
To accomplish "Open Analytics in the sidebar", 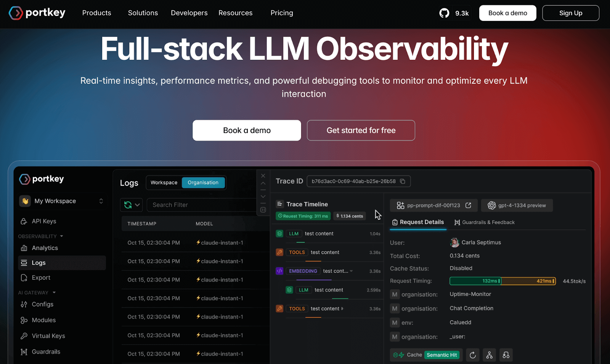I will pos(45,248).
